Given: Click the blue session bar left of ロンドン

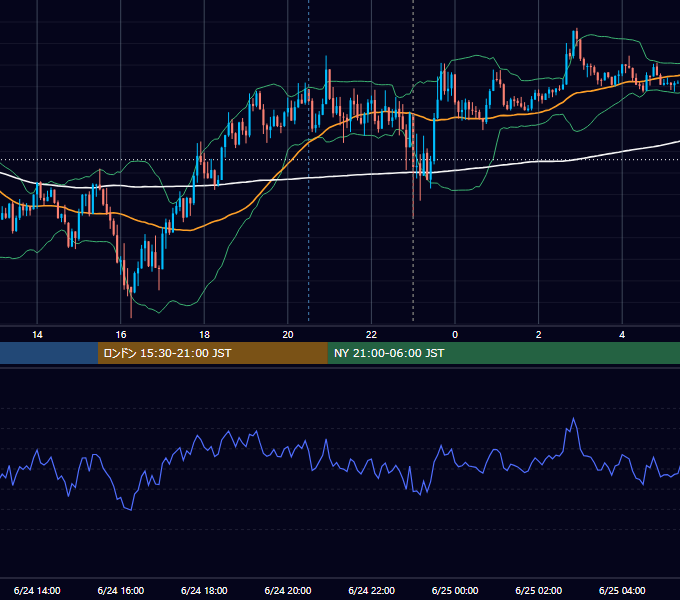Looking at the screenshot, I should (49, 353).
